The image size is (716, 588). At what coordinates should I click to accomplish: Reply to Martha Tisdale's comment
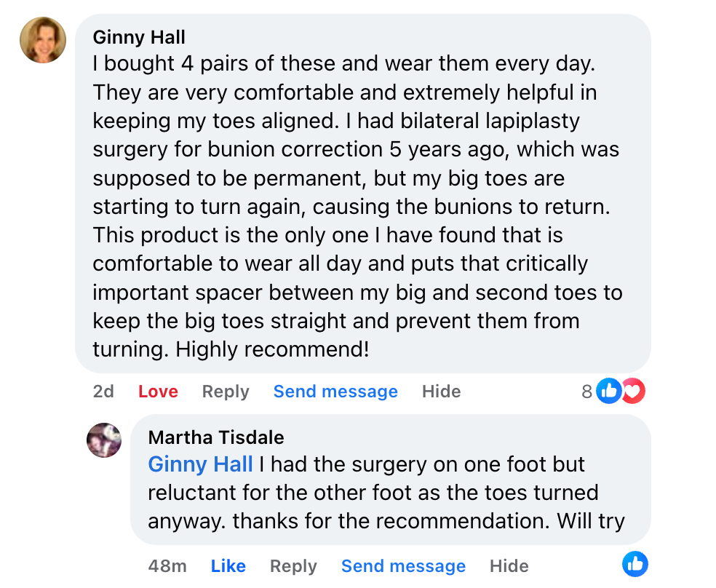tap(293, 566)
